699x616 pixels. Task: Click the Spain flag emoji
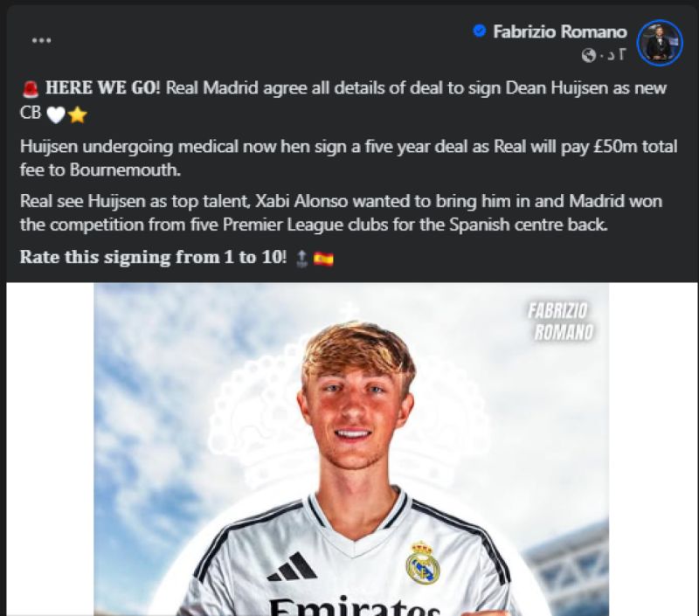[x=323, y=259]
